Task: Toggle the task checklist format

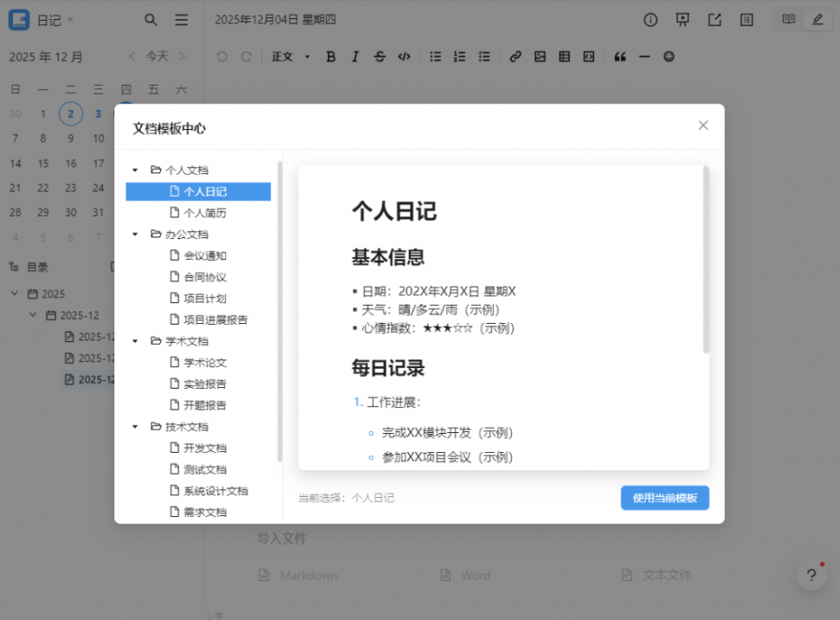Action: (x=484, y=56)
